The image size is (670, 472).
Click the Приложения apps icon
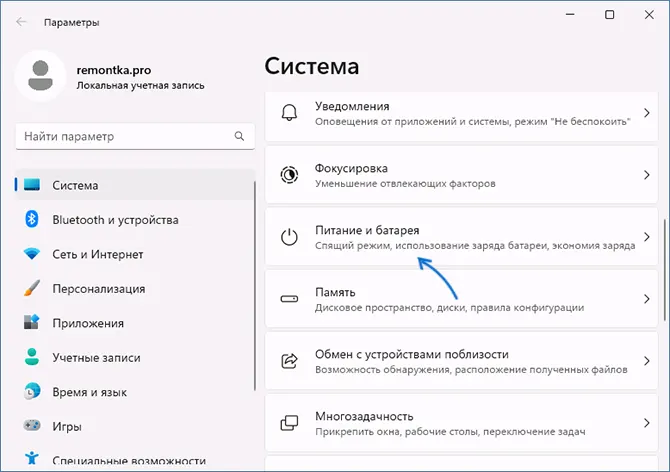coord(32,322)
